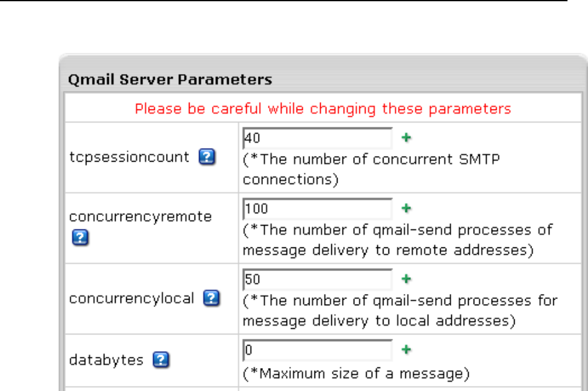Click green plus beside concurrencyremote field
This screenshot has width=588, height=391.
coord(407,208)
